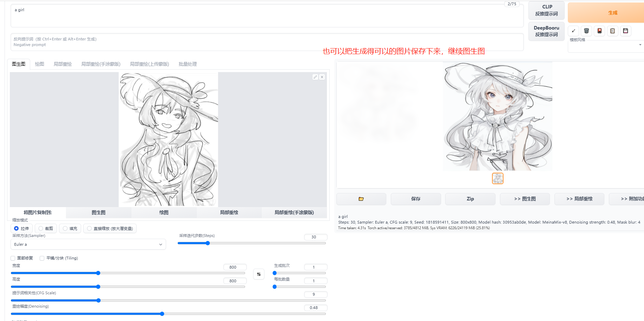Select the generated image thumbnail below the preview
The image size is (644, 321).
click(498, 178)
